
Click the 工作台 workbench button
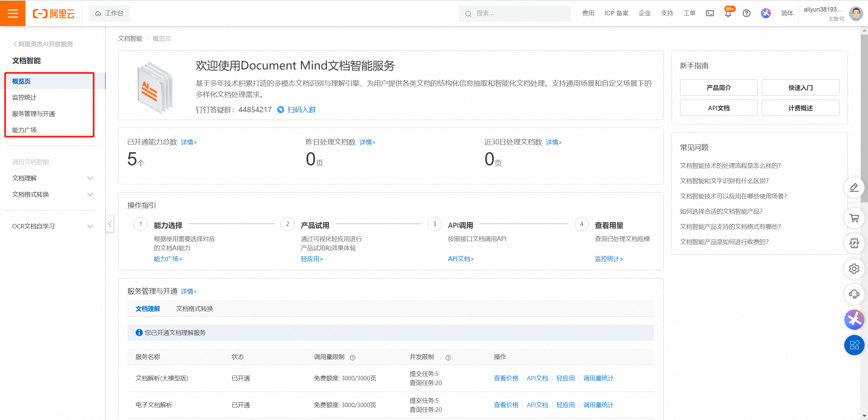click(109, 14)
